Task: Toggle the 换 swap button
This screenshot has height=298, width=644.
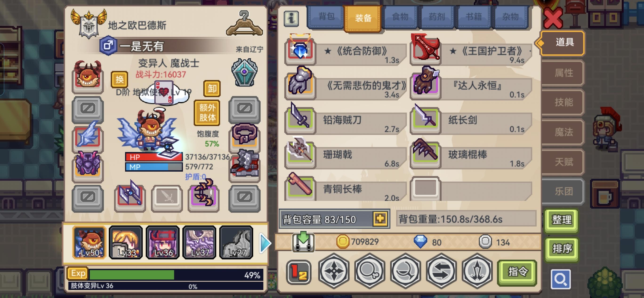Action: 119,79
